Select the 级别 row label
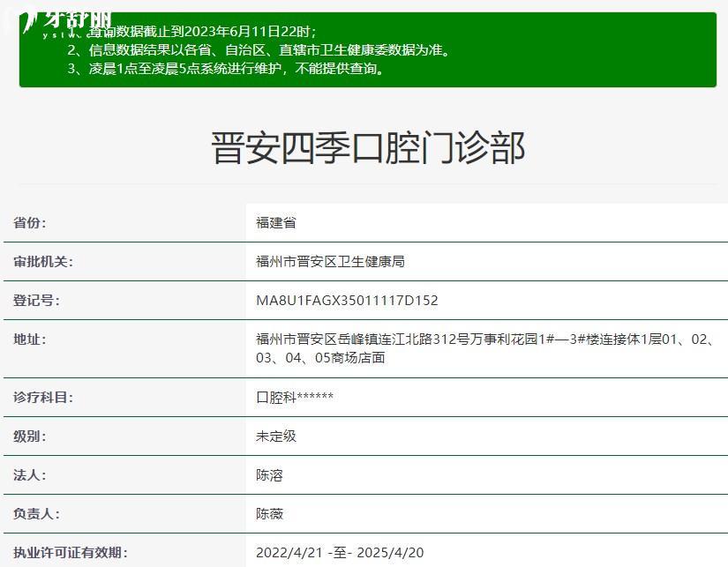 coord(30,436)
